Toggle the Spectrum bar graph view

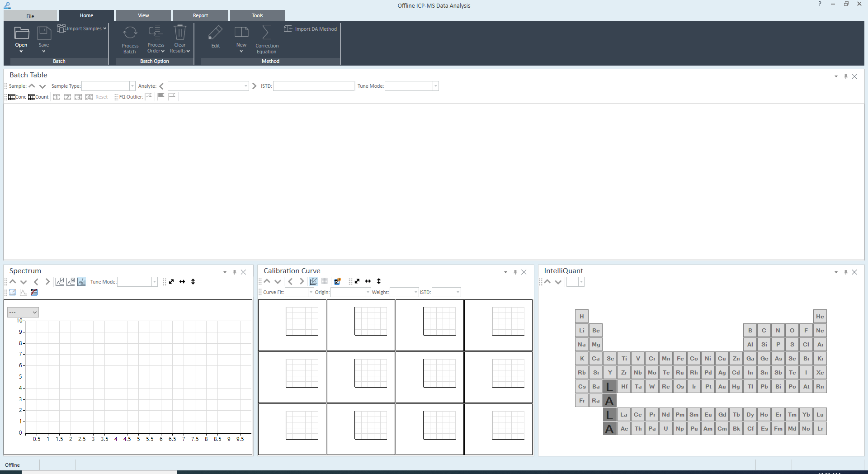coord(81,282)
